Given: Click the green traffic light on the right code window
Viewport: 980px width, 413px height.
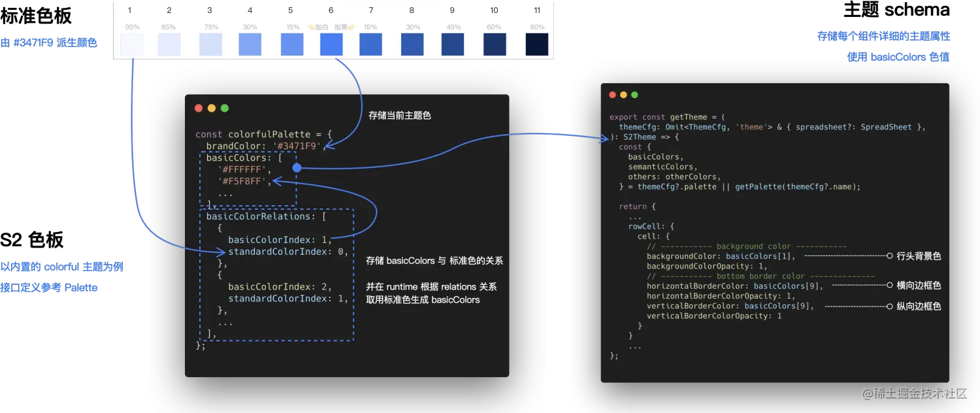Looking at the screenshot, I should pyautogui.click(x=635, y=94).
